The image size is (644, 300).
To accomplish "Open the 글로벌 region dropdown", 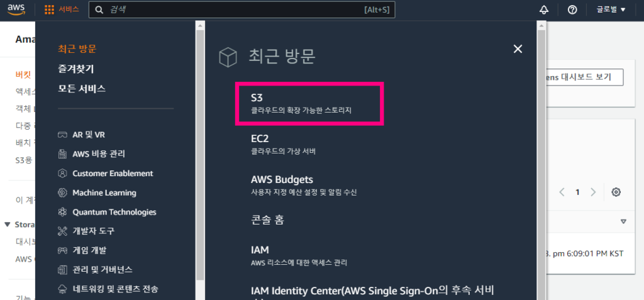I will [611, 10].
